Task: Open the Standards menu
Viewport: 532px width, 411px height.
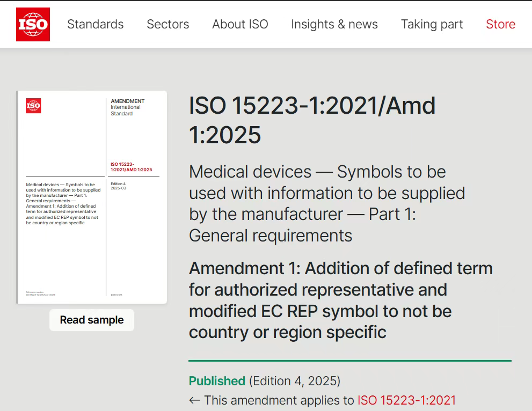Action: click(95, 24)
